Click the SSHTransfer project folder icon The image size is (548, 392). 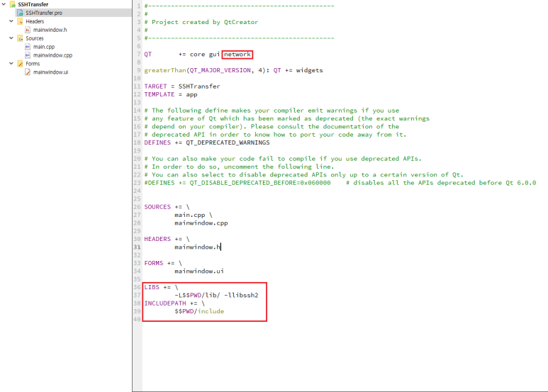pyautogui.click(x=13, y=4)
